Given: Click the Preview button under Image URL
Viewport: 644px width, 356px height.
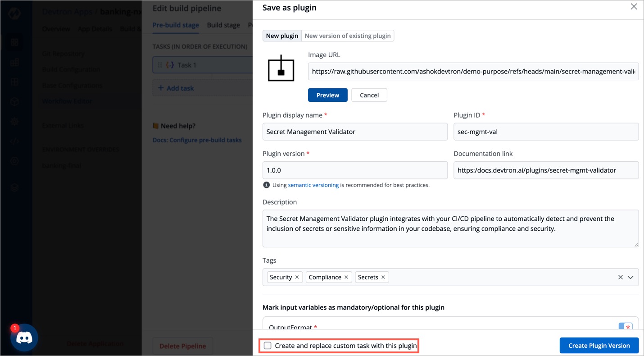Looking at the screenshot, I should click(327, 95).
